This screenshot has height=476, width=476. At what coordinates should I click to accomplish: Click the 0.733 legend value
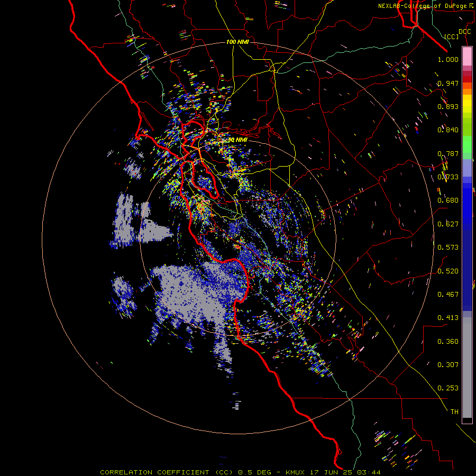(448, 177)
